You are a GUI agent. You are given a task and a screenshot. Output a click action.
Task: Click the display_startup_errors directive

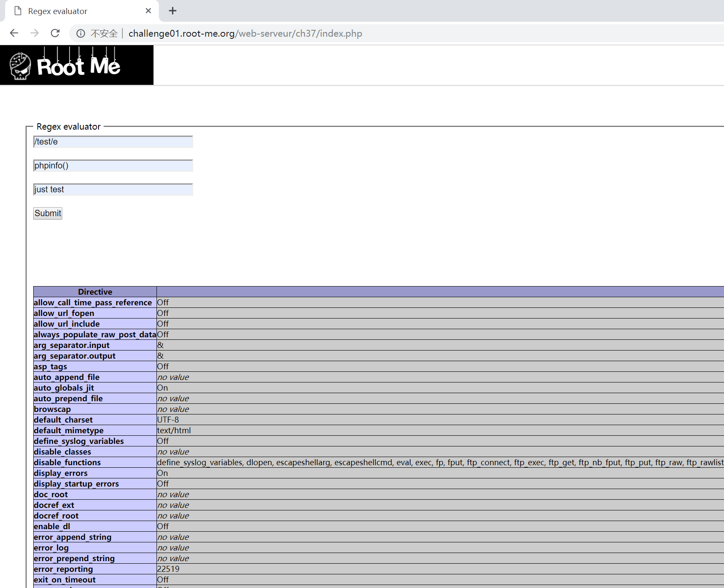(76, 484)
